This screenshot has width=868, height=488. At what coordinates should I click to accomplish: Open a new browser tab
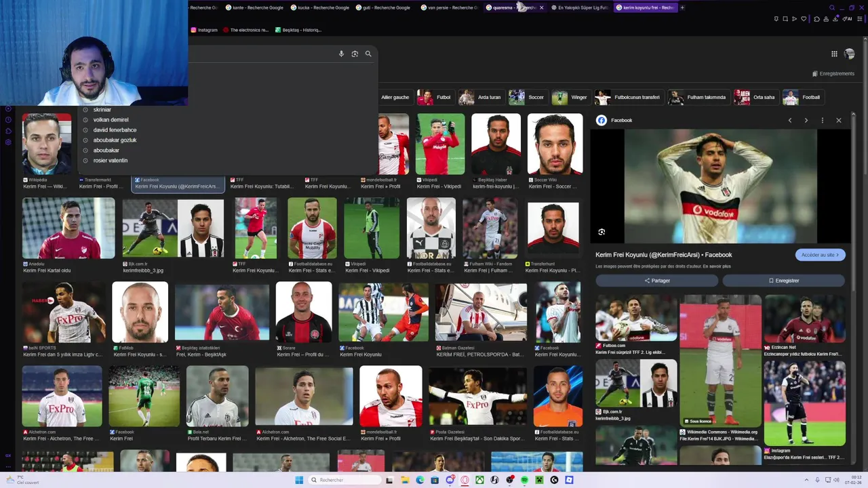[682, 7]
